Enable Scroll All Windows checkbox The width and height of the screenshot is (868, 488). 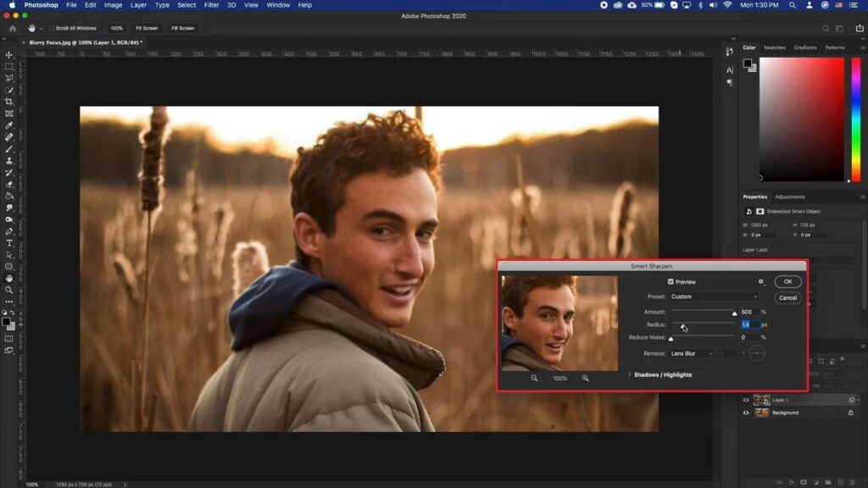(52, 28)
